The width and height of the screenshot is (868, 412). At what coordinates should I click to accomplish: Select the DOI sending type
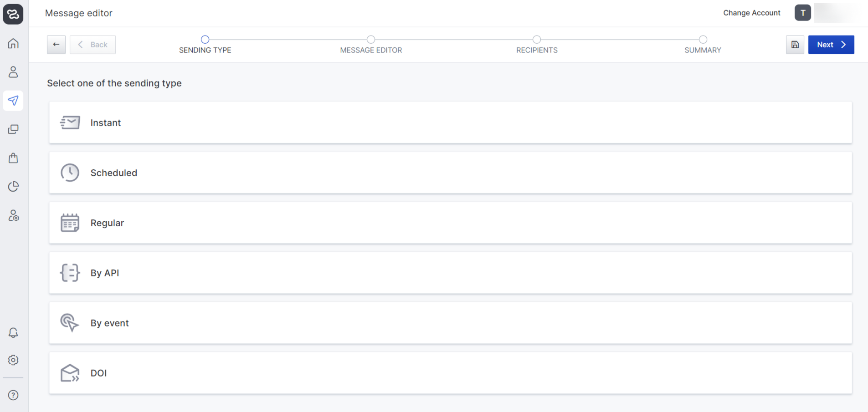point(450,373)
